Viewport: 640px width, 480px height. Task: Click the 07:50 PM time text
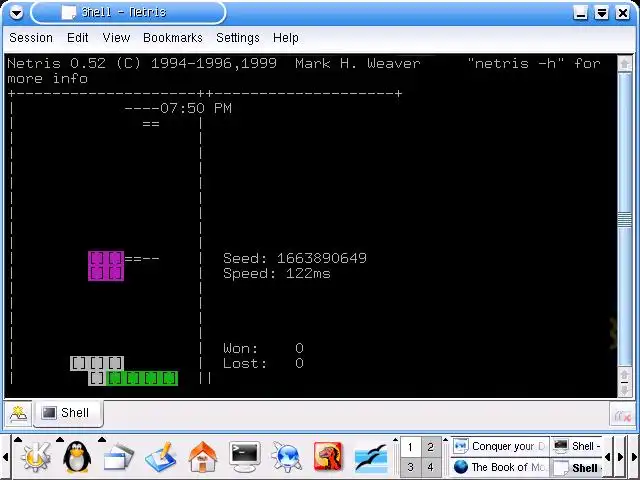196,108
